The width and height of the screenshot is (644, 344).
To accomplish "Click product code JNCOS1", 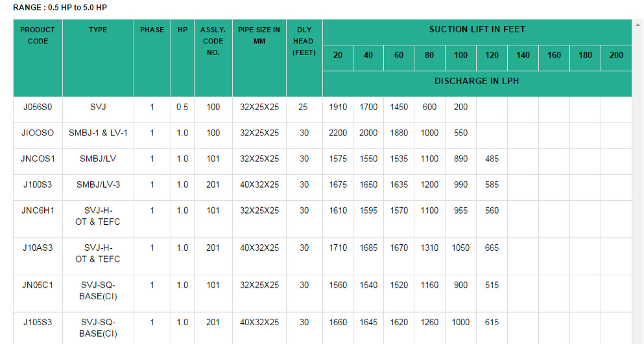I will coord(38,159).
